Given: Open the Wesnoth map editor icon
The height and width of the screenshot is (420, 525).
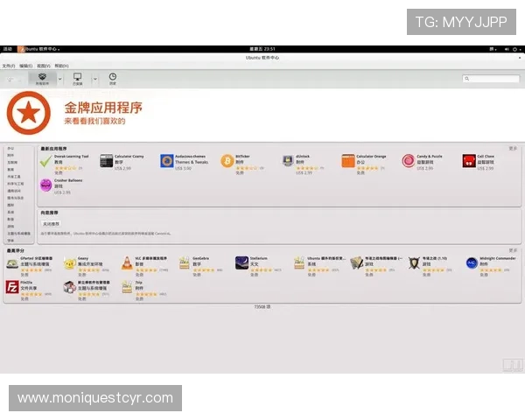Looking at the screenshot, I should click(357, 263).
